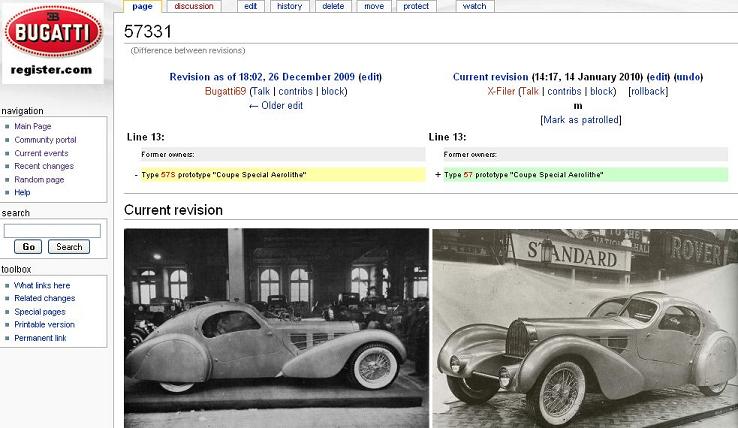Select the delete tab
Screen dimensions: 738x428
333,6
